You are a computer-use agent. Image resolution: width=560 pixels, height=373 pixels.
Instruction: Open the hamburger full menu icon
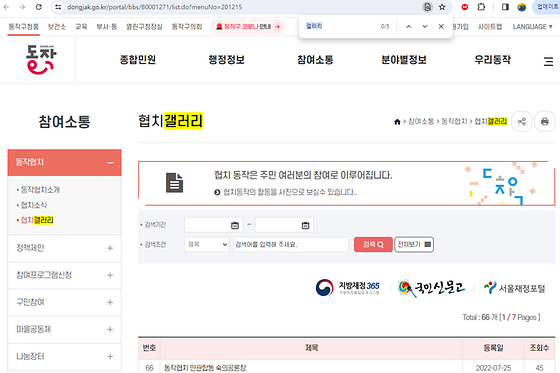pyautogui.click(x=548, y=61)
